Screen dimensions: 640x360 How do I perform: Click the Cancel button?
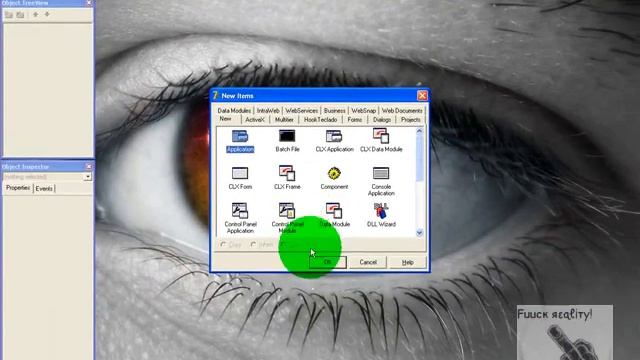[x=368, y=262]
